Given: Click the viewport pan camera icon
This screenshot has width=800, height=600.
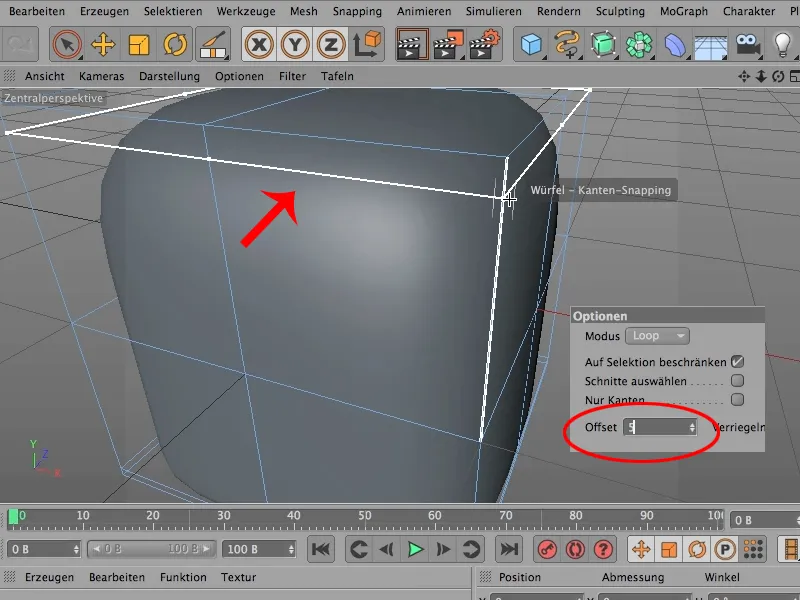Looking at the screenshot, I should 744,77.
